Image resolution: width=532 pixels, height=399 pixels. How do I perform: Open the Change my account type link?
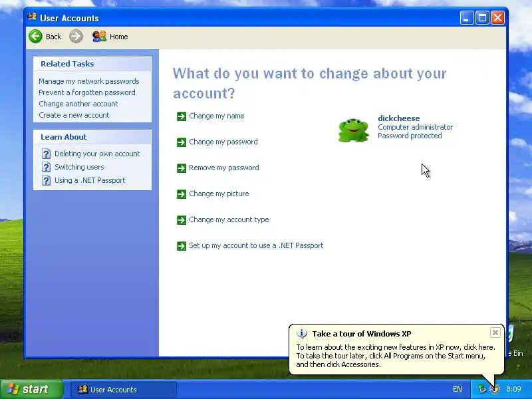pos(229,219)
